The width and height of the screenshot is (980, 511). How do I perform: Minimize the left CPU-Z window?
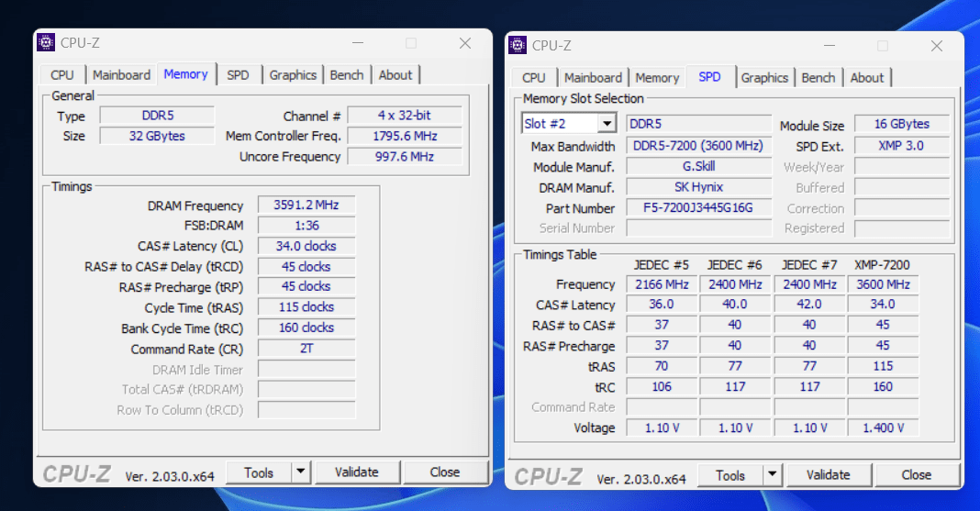click(x=358, y=43)
